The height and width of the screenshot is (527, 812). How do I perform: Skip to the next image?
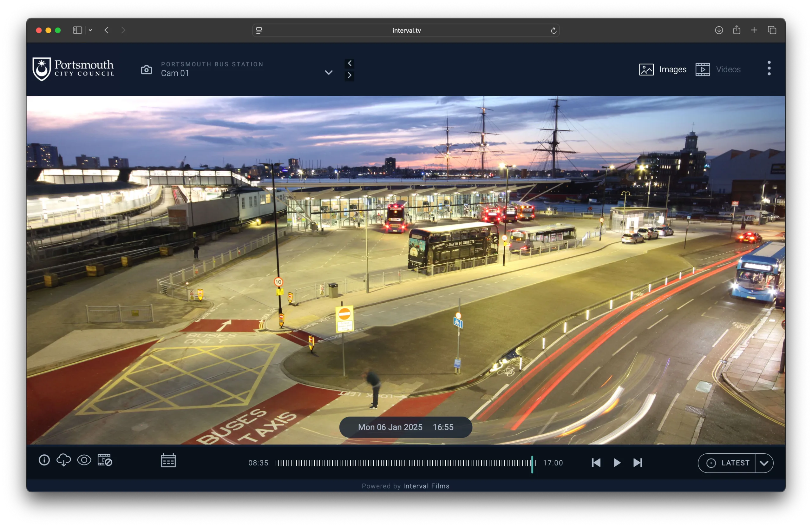click(x=638, y=463)
